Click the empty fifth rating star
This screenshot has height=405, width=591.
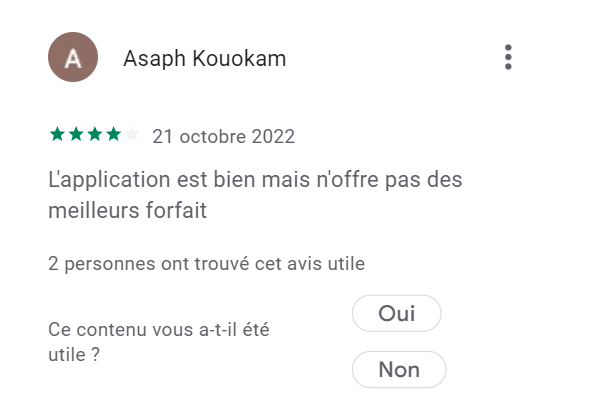pos(132,134)
